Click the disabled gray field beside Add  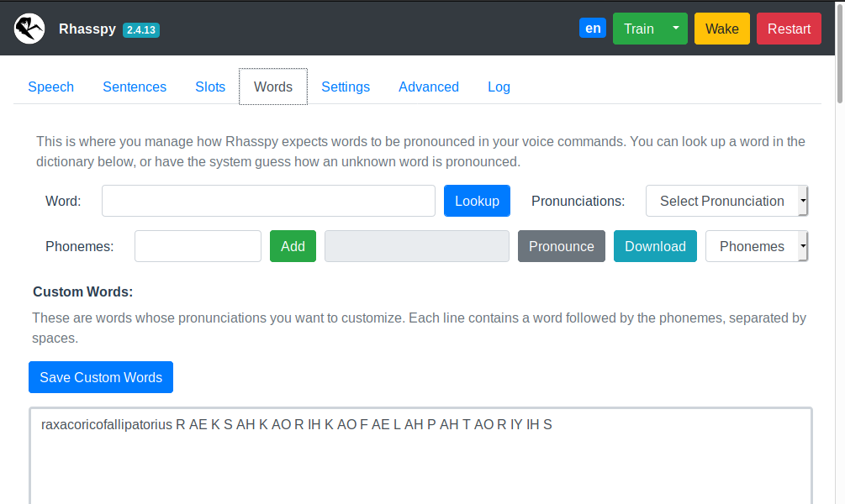tap(416, 246)
